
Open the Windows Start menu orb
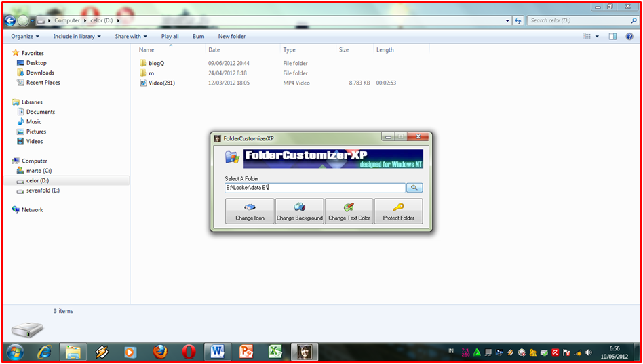coord(15,352)
